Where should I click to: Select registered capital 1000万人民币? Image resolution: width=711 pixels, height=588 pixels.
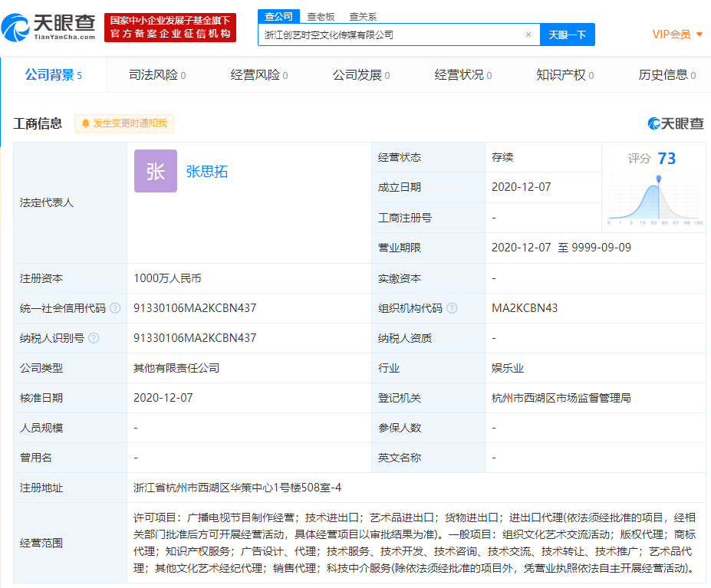coord(167,278)
